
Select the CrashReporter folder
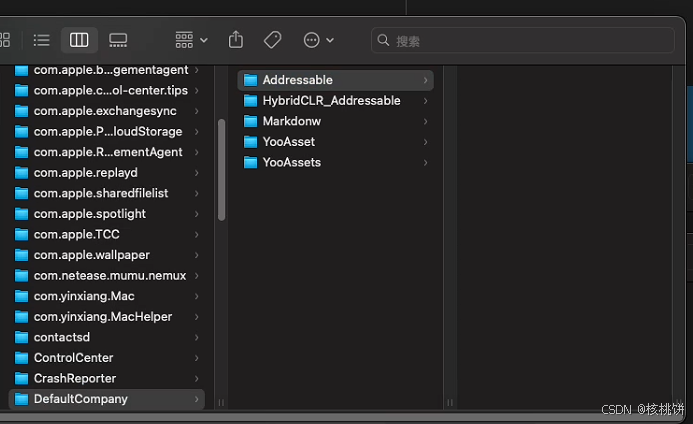(107, 378)
